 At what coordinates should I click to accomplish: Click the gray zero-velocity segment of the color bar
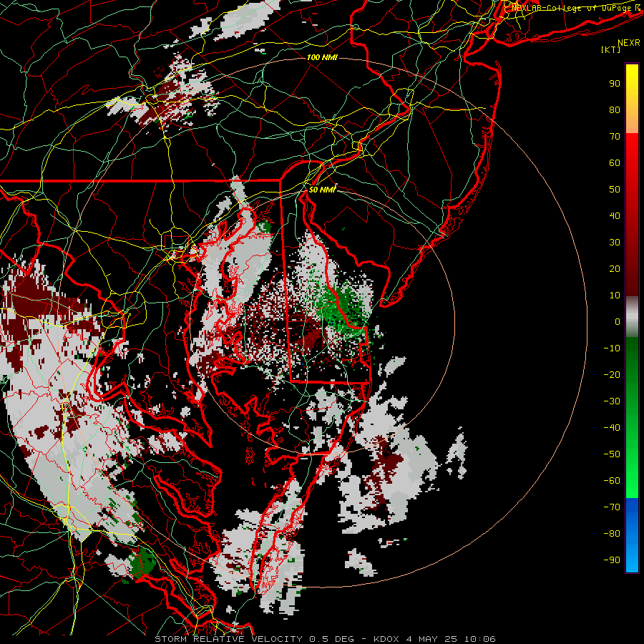click(x=632, y=317)
